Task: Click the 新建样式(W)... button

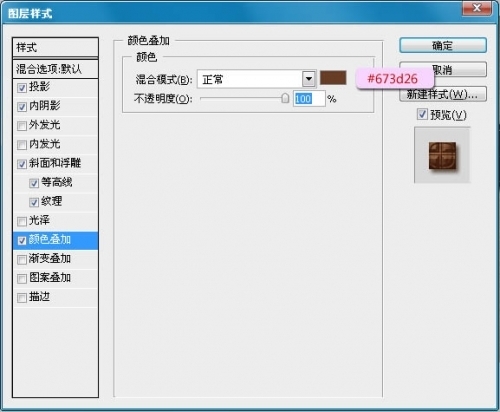Action: [x=443, y=94]
